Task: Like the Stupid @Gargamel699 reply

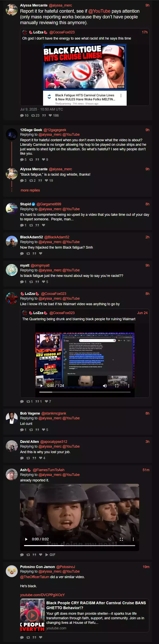Action: [44, 225]
